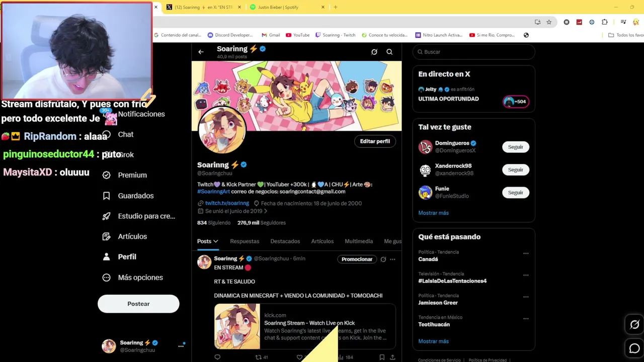Open the floating messages chat icon

click(x=634, y=348)
